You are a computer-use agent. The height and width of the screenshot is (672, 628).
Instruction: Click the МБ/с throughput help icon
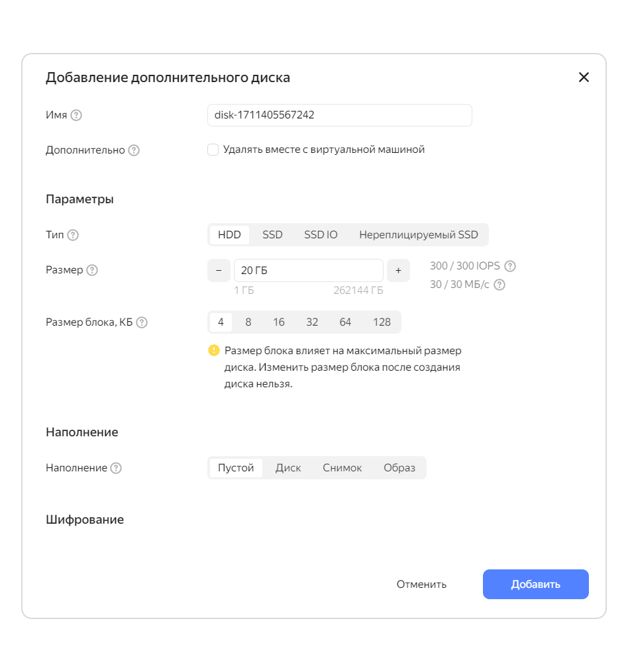coord(499,285)
